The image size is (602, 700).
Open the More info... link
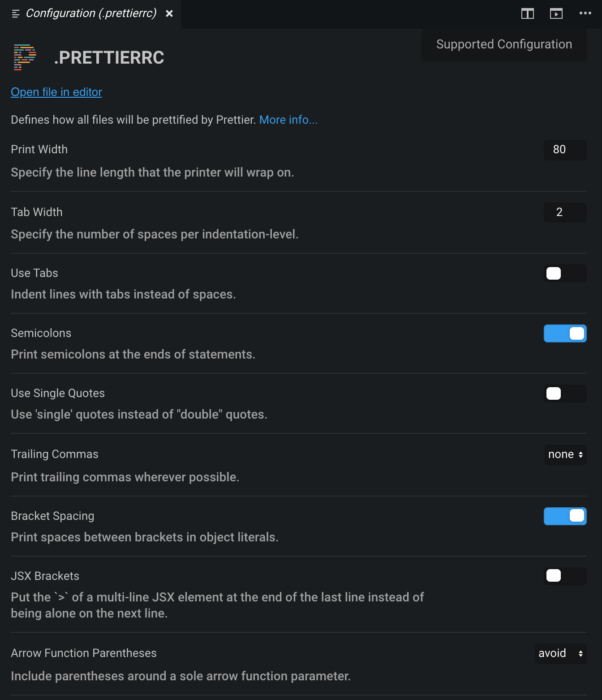288,120
